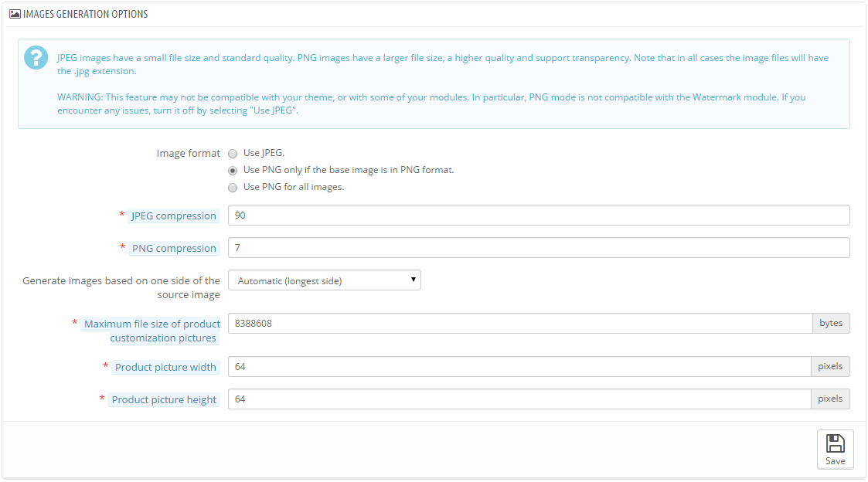Click the Product picture height label
Viewport: 868px width, 482px height.
[164, 399]
